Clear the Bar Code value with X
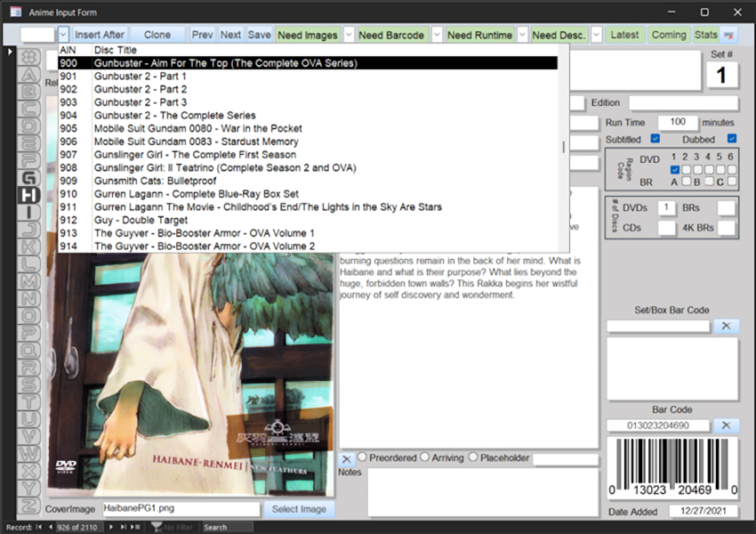 (726, 425)
